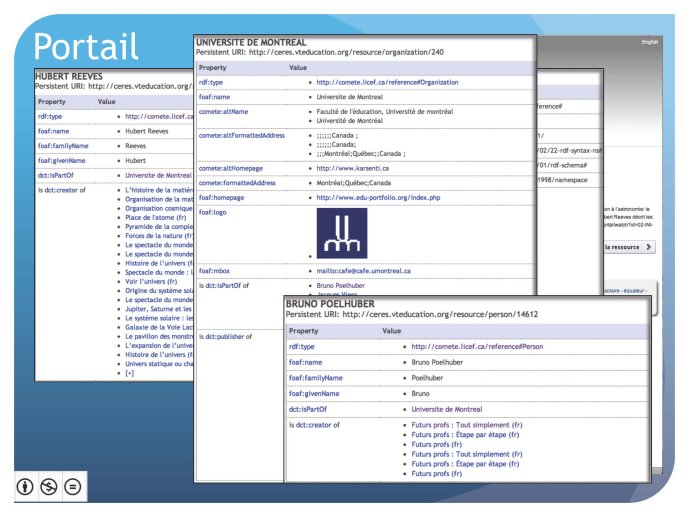Click foaf:logo property link
The width and height of the screenshot is (689, 517).
pyautogui.click(x=212, y=212)
